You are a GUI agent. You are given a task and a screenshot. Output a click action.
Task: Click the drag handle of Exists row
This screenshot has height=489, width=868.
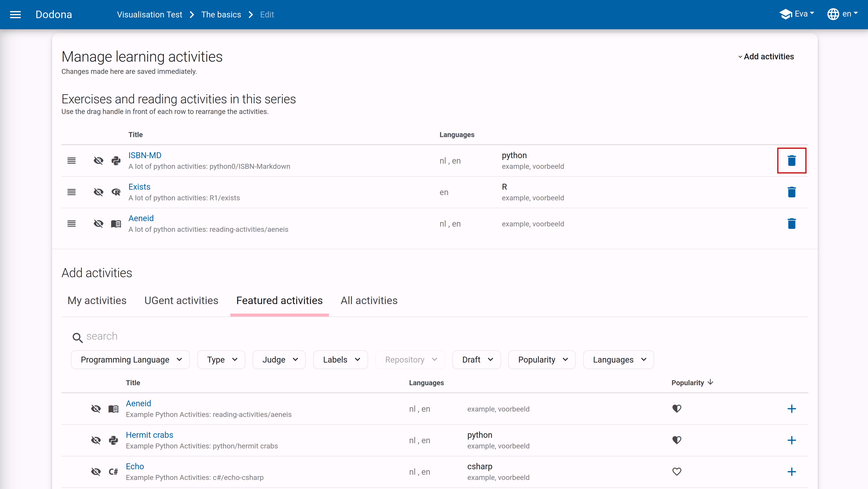[x=71, y=192]
